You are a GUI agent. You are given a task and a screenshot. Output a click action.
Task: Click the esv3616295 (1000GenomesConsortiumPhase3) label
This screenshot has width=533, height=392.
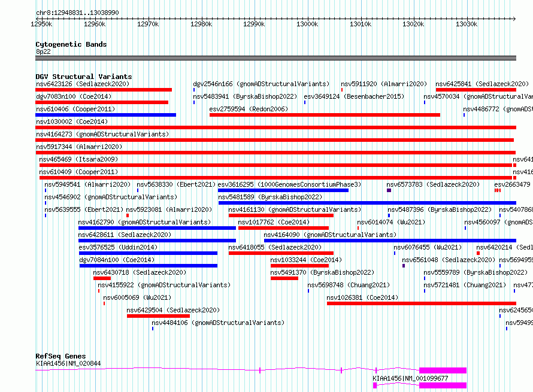(289, 184)
